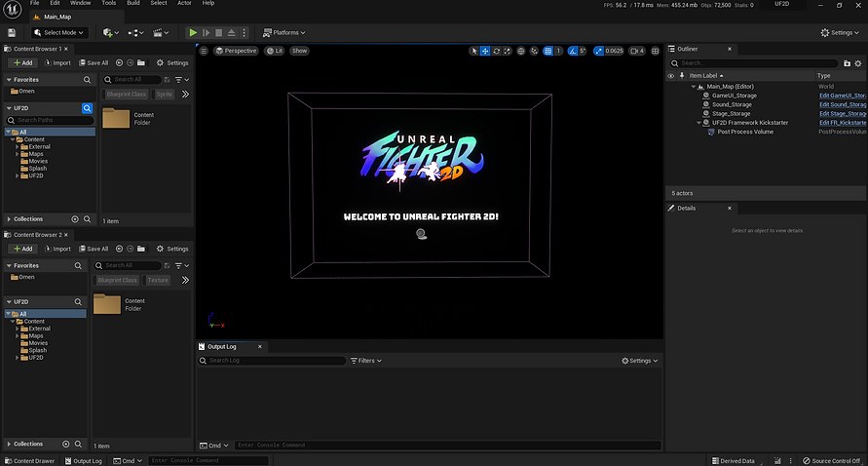The image size is (868, 466).
Task: Click Source Control Off status button
Action: 832,461
